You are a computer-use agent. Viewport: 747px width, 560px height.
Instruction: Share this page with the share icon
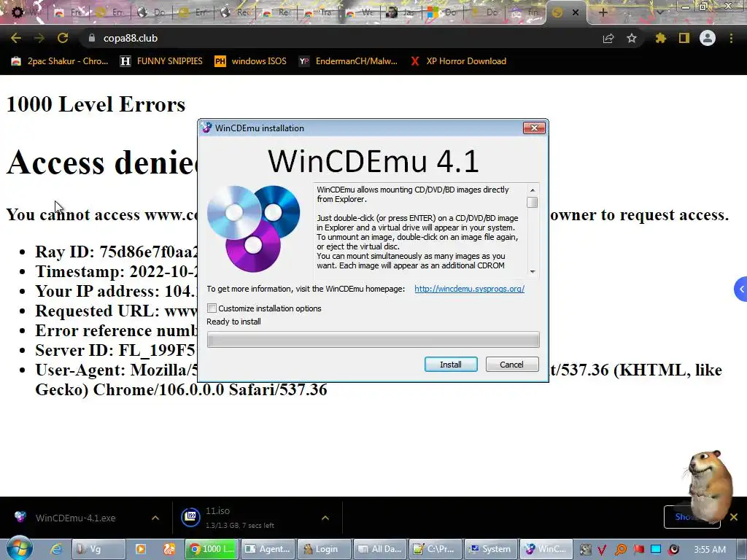coord(608,38)
